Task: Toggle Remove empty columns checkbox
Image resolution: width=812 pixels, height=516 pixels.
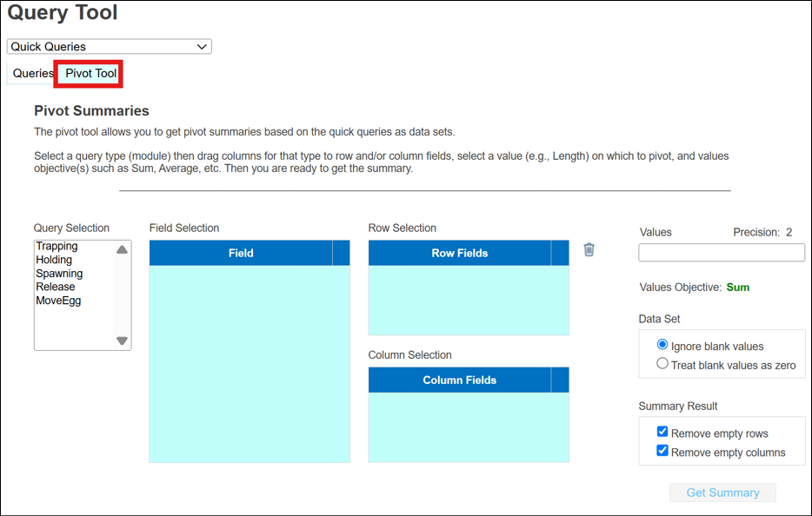Action: 662,451
